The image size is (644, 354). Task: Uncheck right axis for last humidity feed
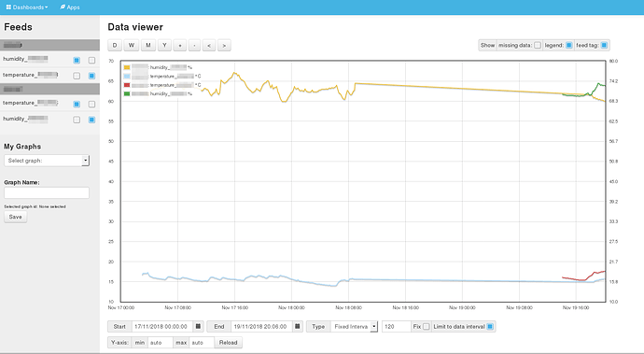pos(91,120)
